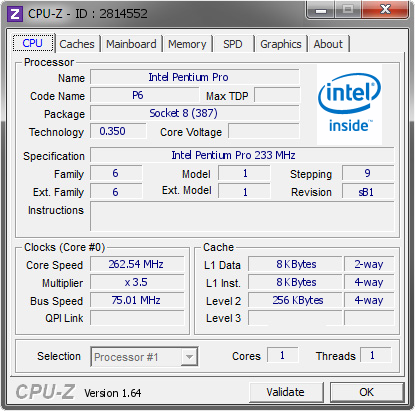
Task: Click the Validate button
Action: (286, 392)
